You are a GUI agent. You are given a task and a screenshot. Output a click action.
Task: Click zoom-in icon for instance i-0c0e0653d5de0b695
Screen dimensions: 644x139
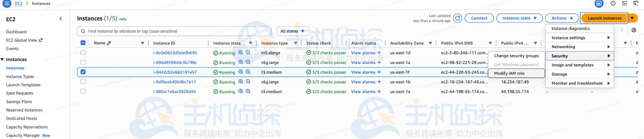pos(240,53)
